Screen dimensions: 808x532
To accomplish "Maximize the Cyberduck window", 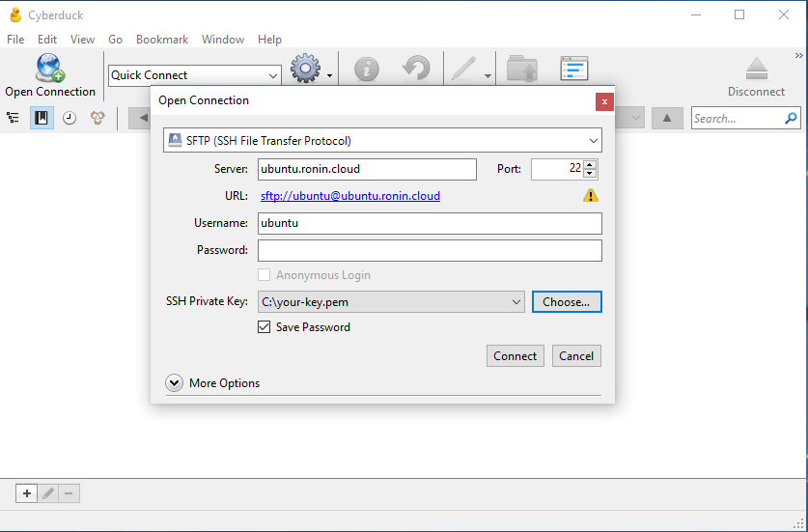I will point(739,14).
